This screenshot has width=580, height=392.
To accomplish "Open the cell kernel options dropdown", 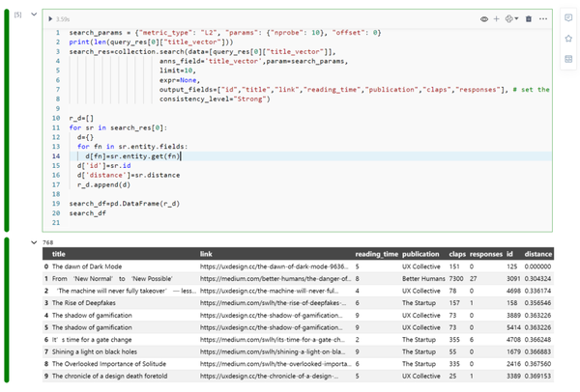I will pos(512,18).
